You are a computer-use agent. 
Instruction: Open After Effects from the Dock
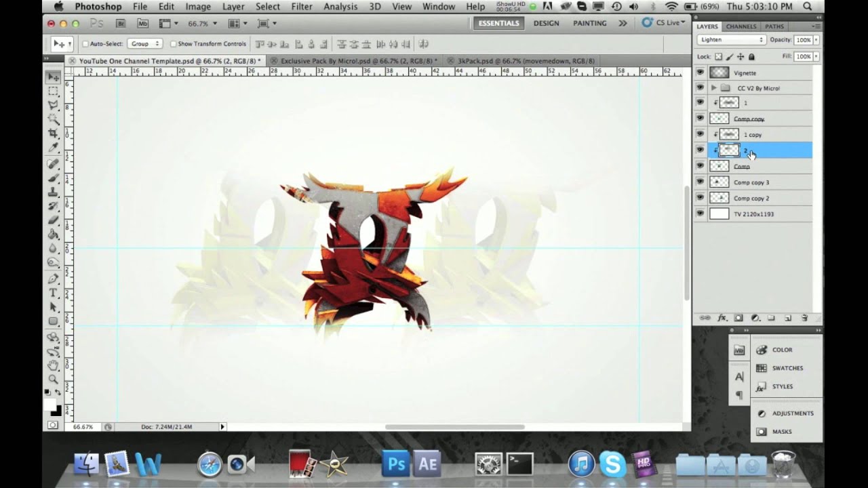[427, 464]
